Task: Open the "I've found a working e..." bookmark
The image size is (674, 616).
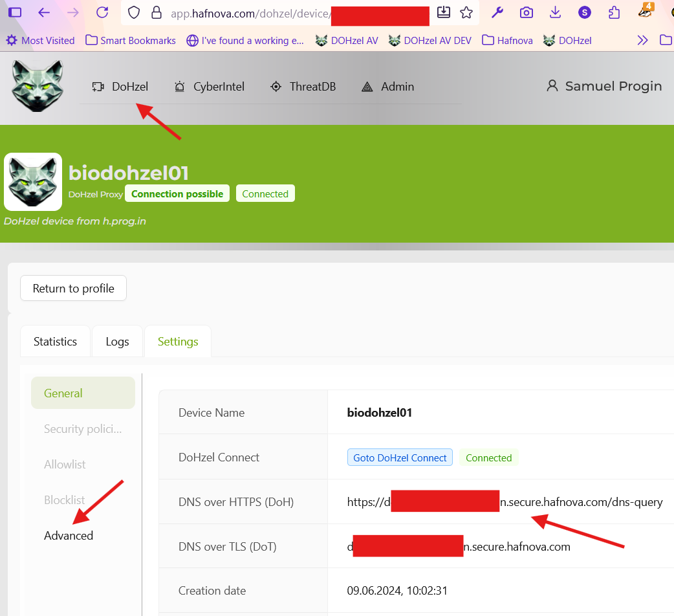Action: pos(245,40)
